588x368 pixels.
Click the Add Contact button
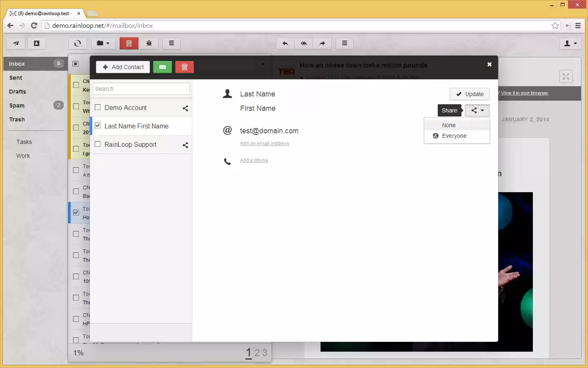pyautogui.click(x=122, y=67)
